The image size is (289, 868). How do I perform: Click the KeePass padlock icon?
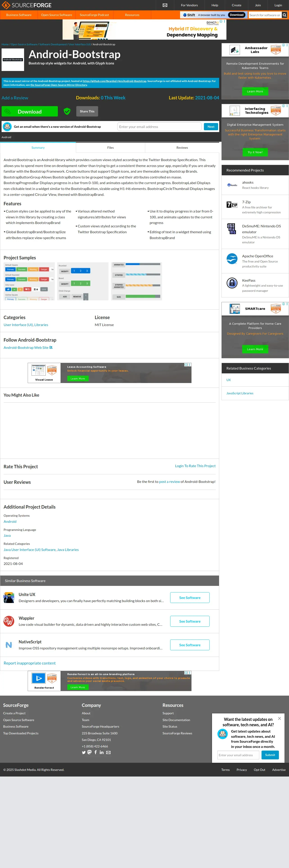(232, 283)
